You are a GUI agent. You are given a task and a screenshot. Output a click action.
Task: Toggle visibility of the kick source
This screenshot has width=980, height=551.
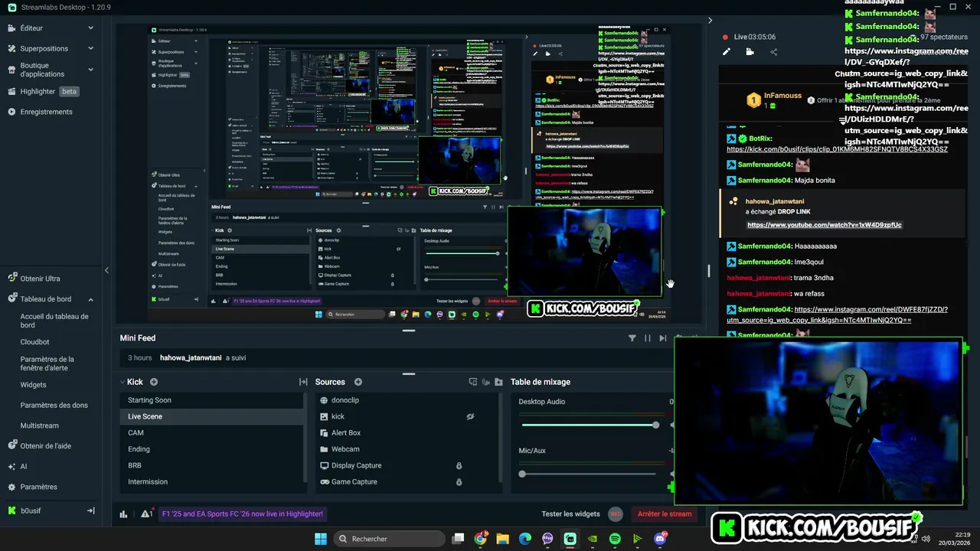[471, 416]
